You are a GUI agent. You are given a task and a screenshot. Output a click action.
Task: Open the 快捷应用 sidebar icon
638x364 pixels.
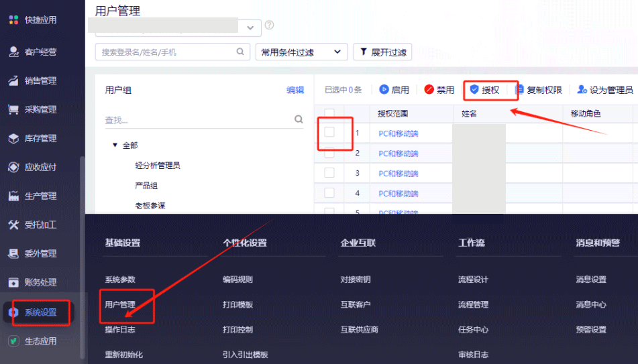pos(13,19)
